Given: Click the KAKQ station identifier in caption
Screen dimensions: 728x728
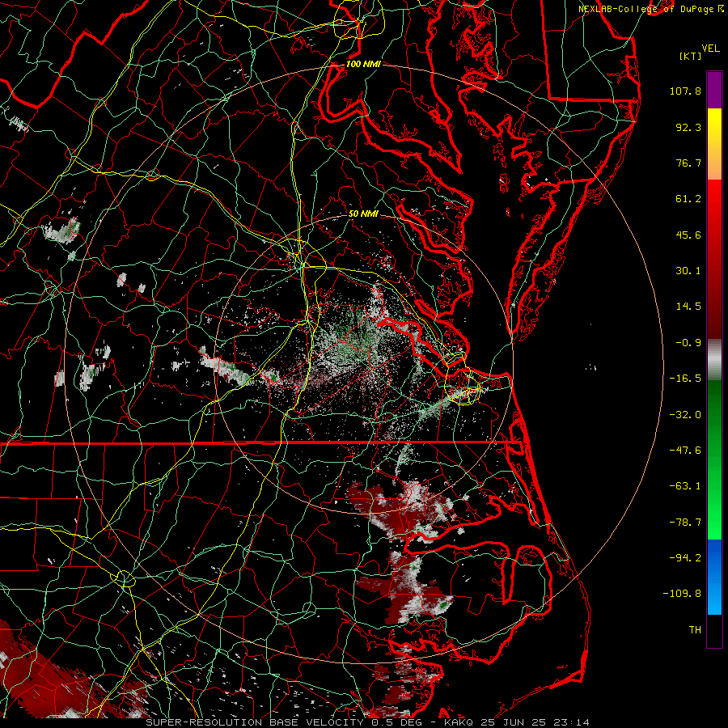Looking at the screenshot, I should tap(459, 722).
